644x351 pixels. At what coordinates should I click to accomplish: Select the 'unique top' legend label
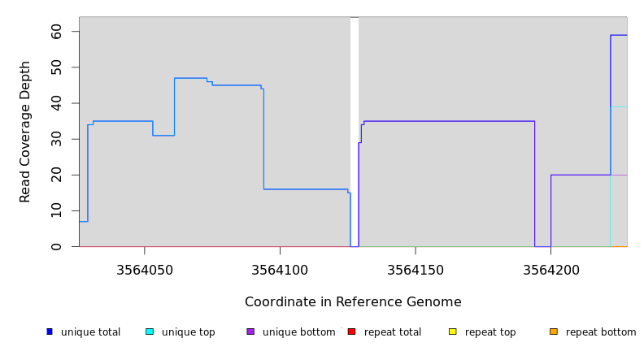click(x=188, y=332)
